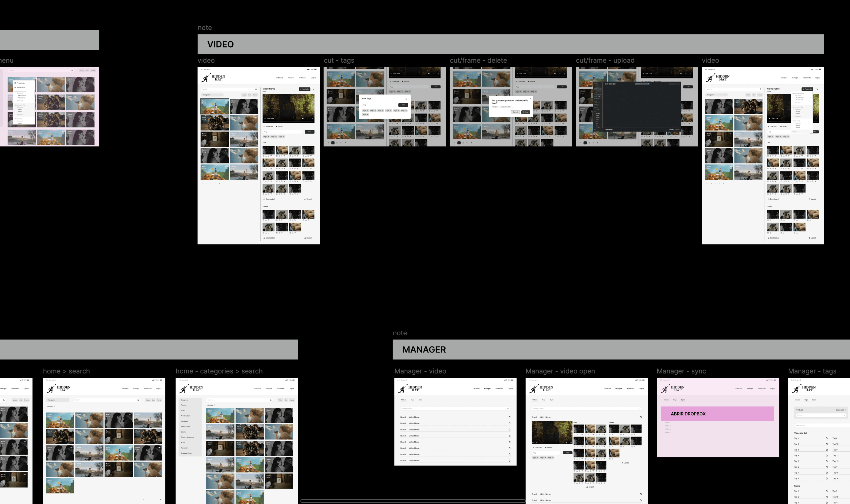The width and height of the screenshot is (850, 504).
Task: Click trash icon on first row in Manager - video frame
Action: pyautogui.click(x=510, y=417)
